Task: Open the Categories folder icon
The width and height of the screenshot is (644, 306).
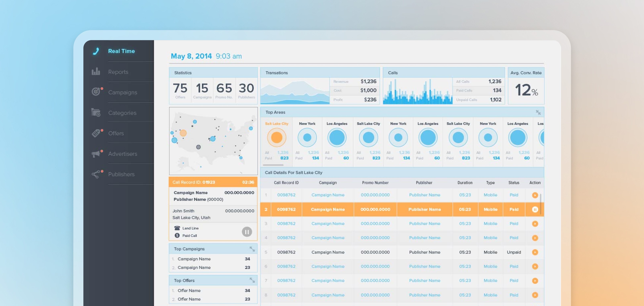Action: pyautogui.click(x=96, y=112)
